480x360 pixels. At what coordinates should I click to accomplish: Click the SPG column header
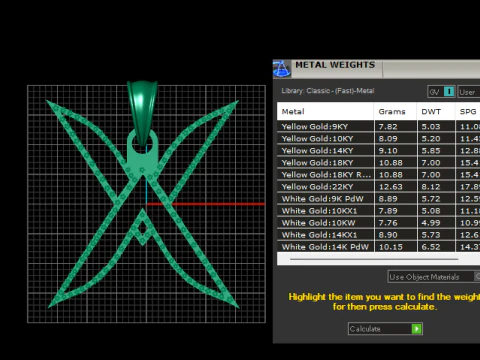[x=468, y=111]
